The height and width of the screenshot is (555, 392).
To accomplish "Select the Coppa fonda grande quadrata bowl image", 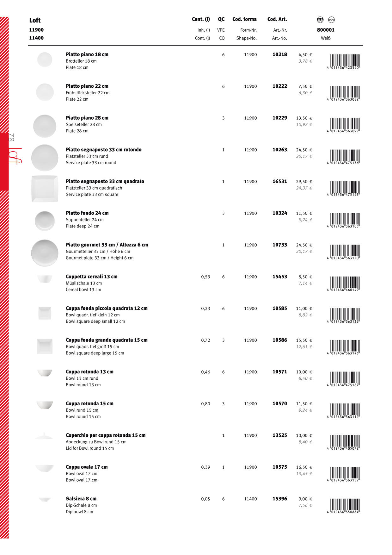I will (45, 346).
